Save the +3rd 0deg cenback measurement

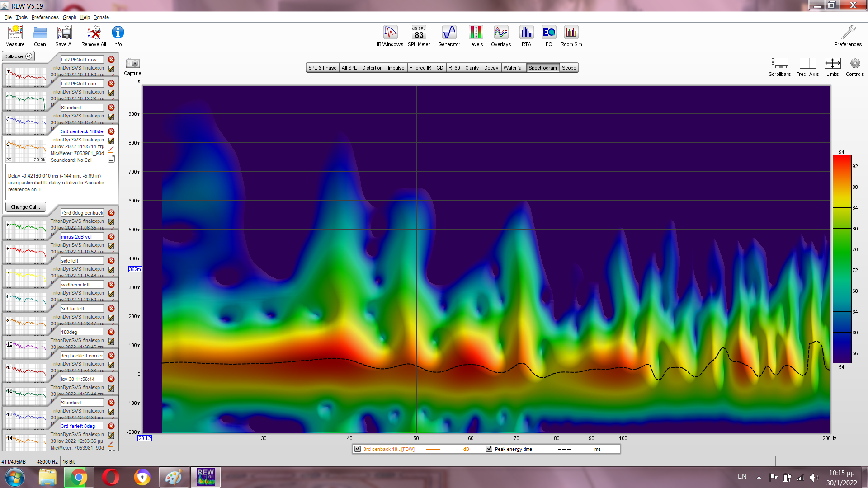coord(111,222)
